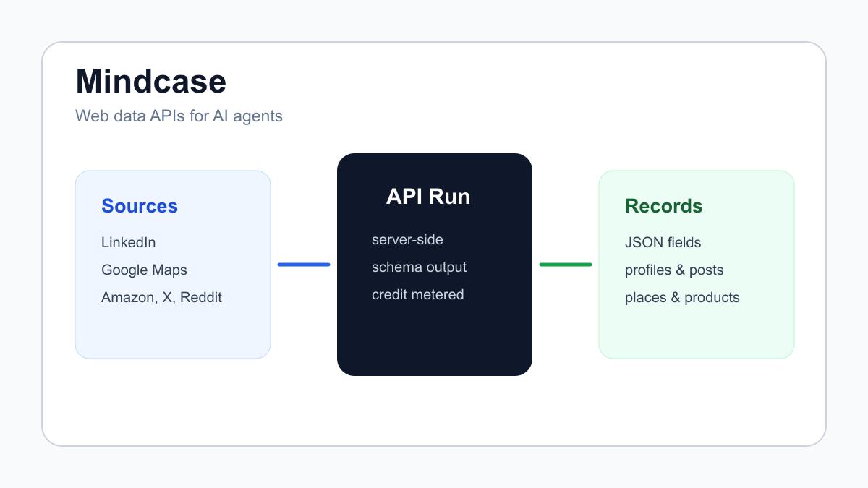This screenshot has height=488, width=868.
Task: Click the Mindcase title
Action: click(150, 81)
